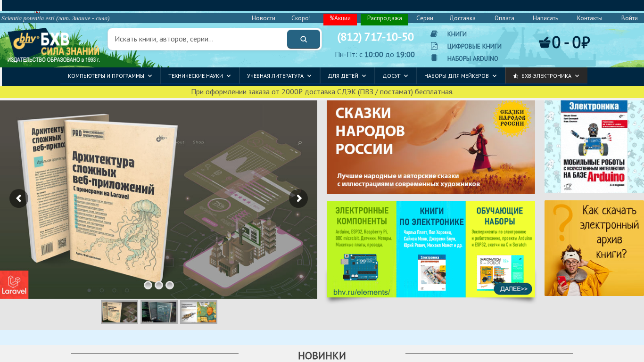The width and height of the screenshot is (644, 362).
Task: Click the book icon beside КНИГИ
Action: [434, 34]
